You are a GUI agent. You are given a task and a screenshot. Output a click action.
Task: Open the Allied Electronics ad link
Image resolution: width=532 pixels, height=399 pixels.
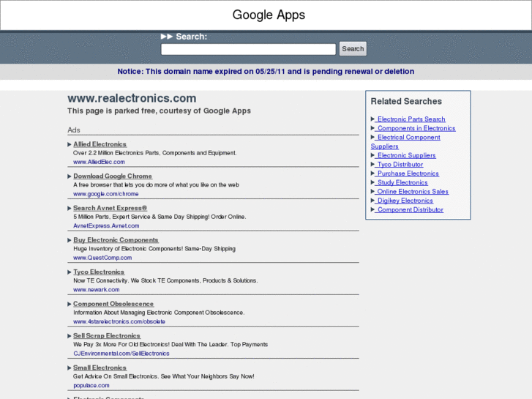(x=100, y=144)
